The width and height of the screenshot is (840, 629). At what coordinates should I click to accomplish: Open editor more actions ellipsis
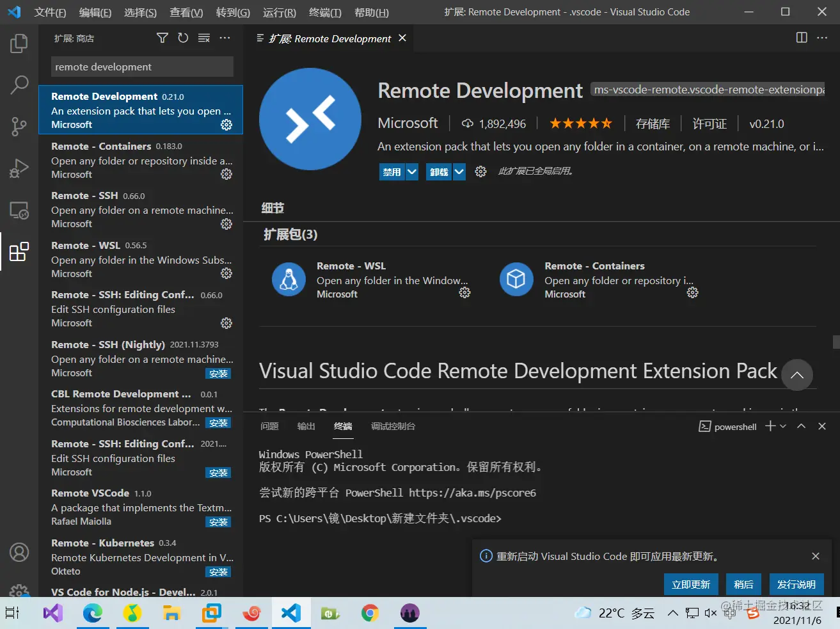tap(822, 38)
